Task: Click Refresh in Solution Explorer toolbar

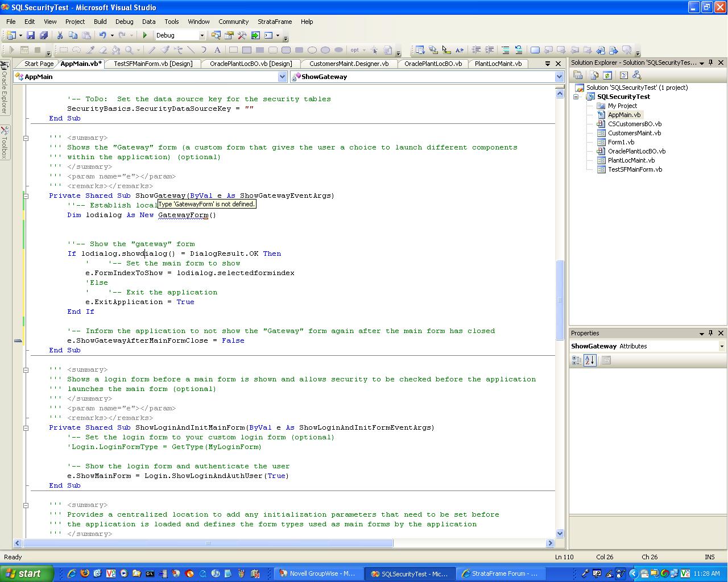Action: pos(607,75)
